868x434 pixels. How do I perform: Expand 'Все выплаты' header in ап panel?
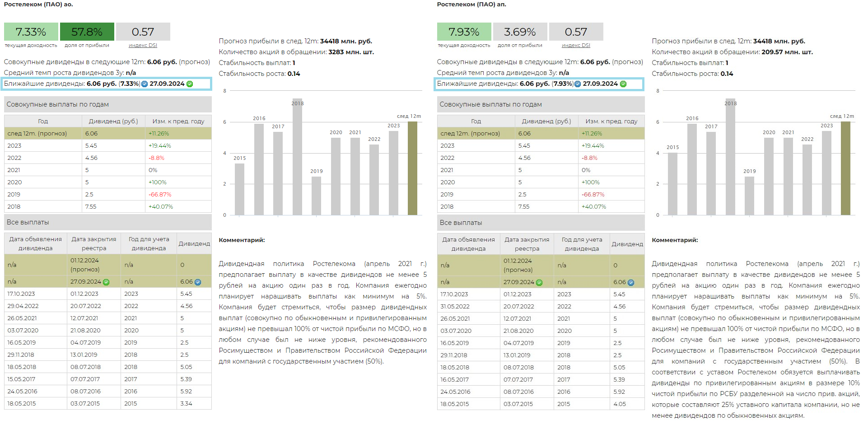coord(541,223)
